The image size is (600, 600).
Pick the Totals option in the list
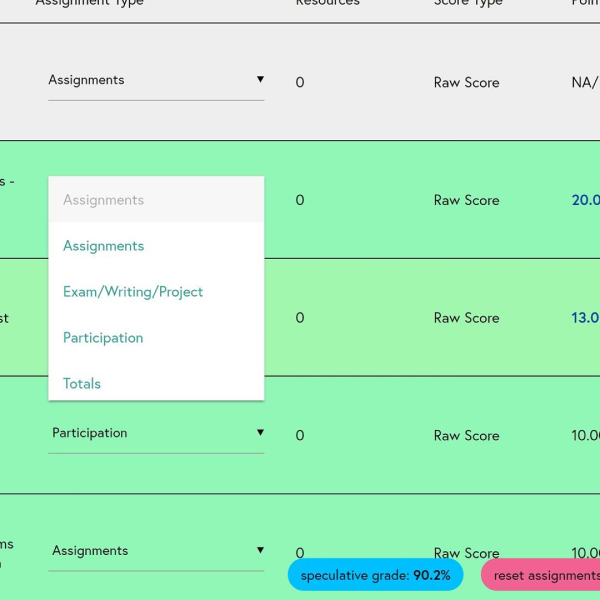(82, 384)
